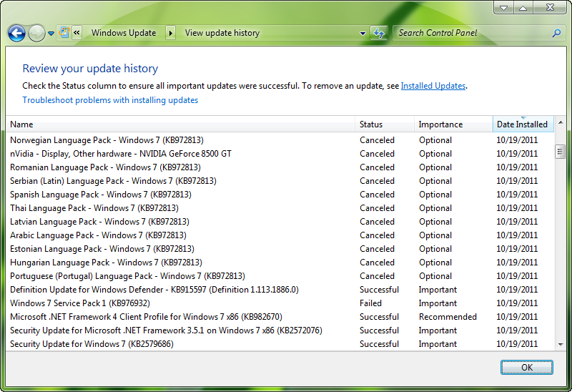Select Windows 7 Service Pack 1 (KB976932)

(x=280, y=303)
